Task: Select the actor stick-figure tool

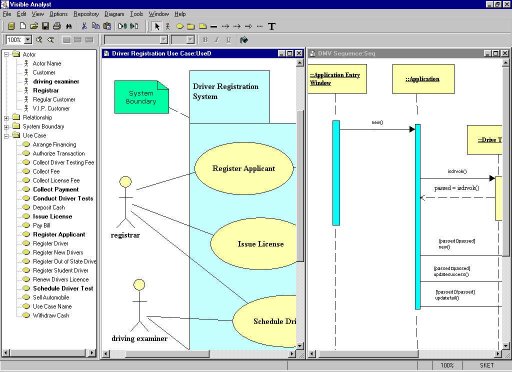Action: (x=168, y=26)
